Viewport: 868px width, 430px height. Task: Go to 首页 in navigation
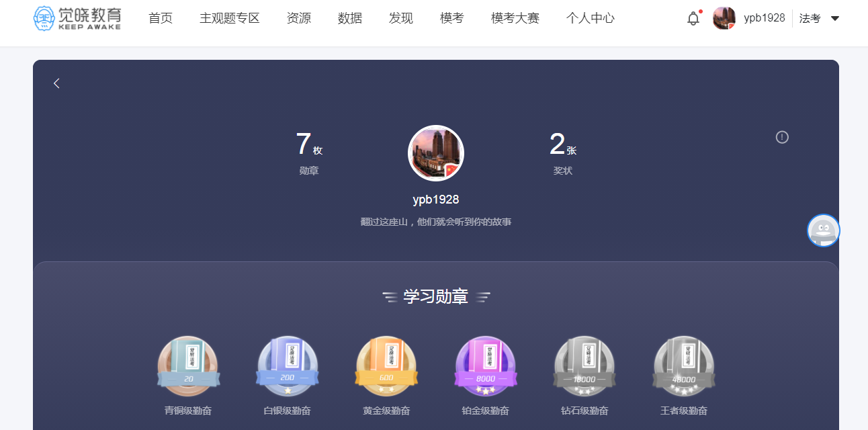point(161,18)
